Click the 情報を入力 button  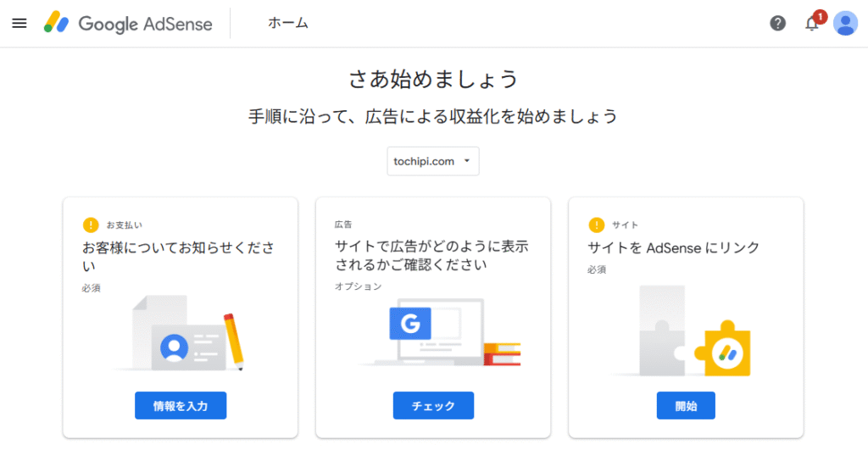181,406
